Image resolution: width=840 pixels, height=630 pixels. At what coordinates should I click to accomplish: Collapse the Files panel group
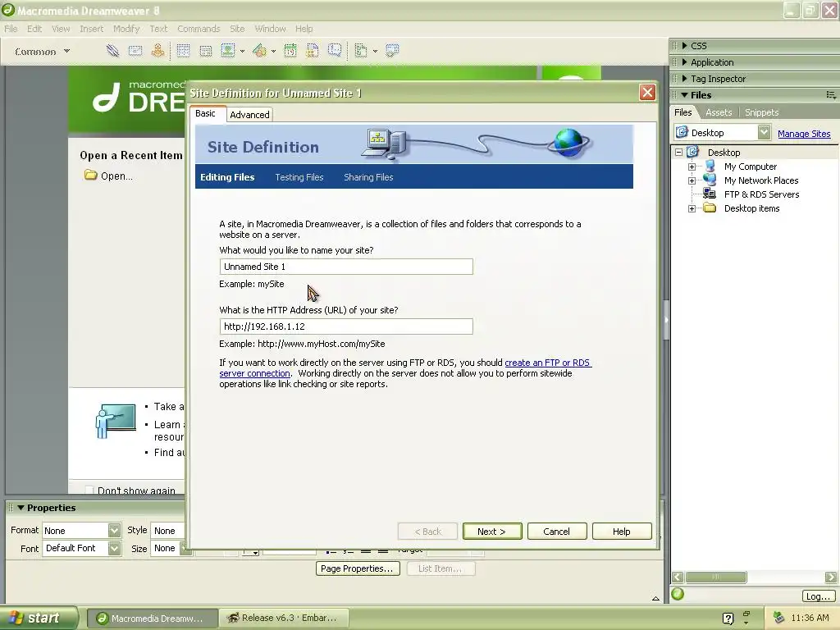tap(685, 95)
